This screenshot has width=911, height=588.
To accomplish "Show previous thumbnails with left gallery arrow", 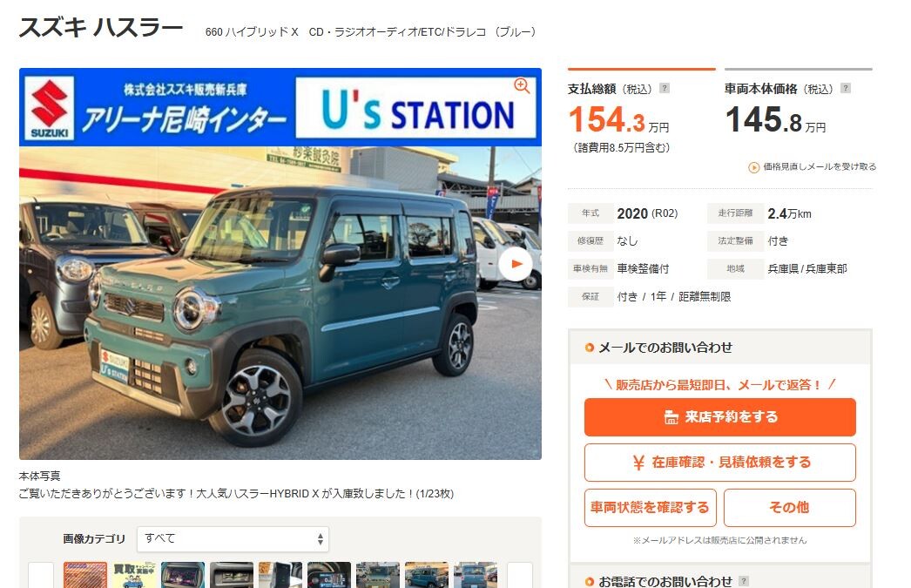I will pos(41,575).
